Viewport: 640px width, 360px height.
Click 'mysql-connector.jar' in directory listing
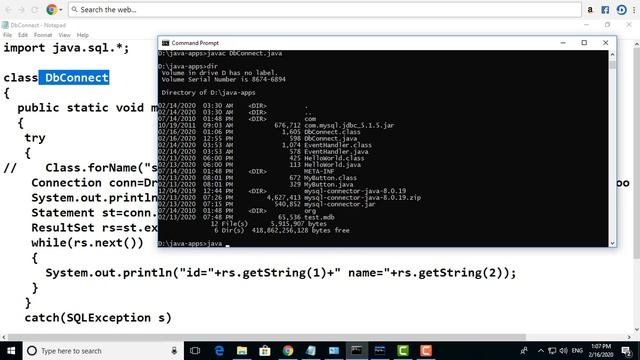click(340, 204)
